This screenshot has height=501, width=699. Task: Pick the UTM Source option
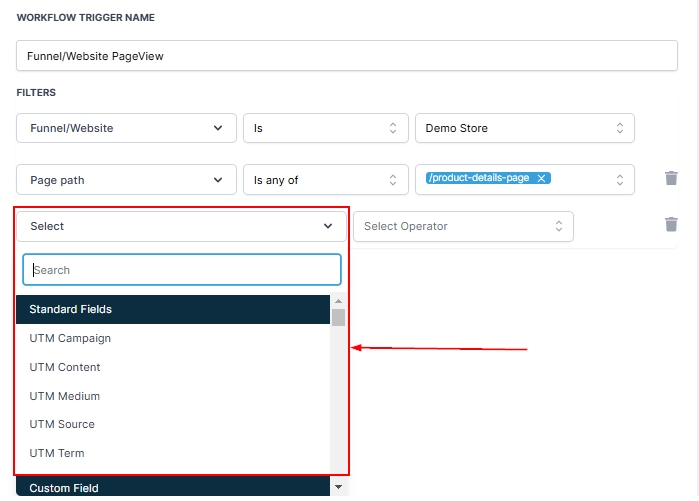62,424
